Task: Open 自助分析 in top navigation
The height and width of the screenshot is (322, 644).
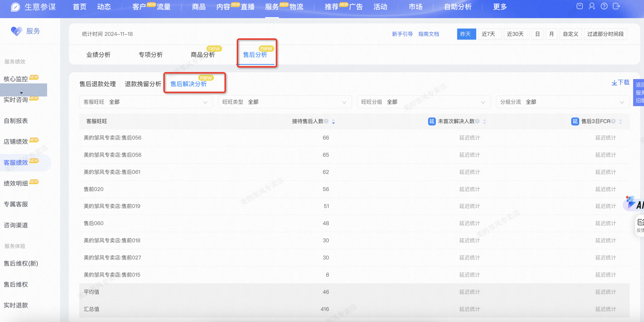Action: coord(458,7)
